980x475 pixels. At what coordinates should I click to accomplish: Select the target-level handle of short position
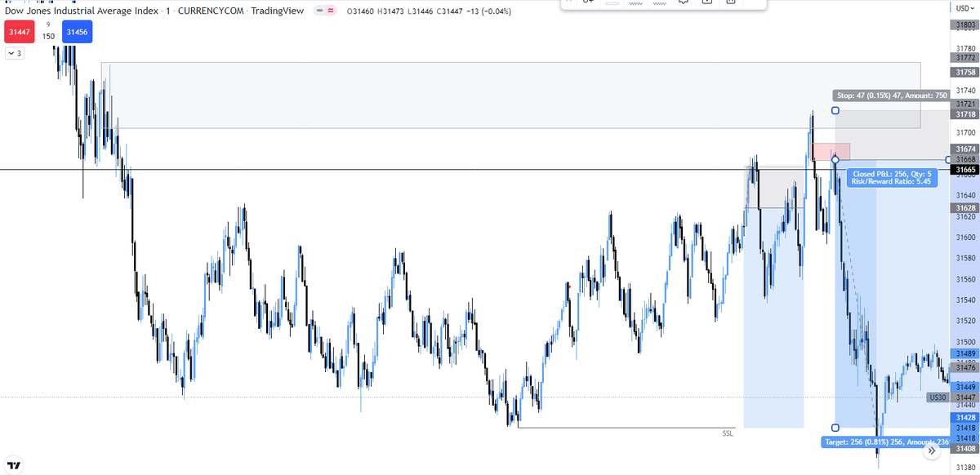tap(835, 427)
